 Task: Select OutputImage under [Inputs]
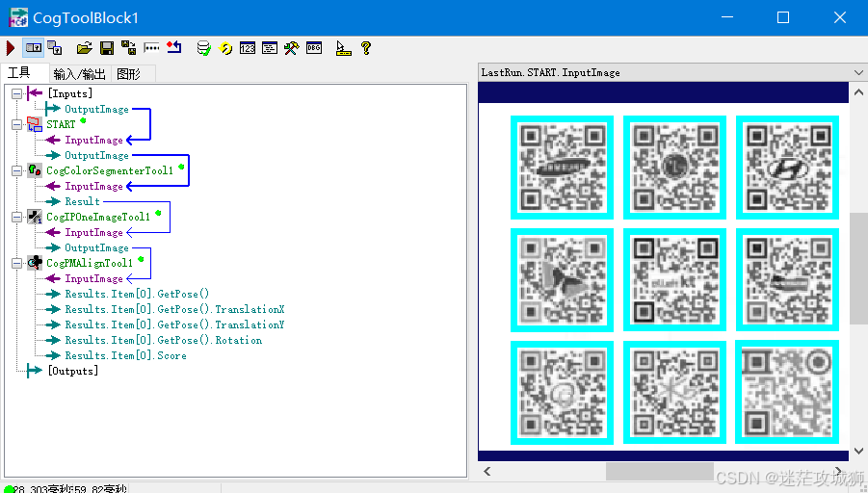click(x=96, y=109)
